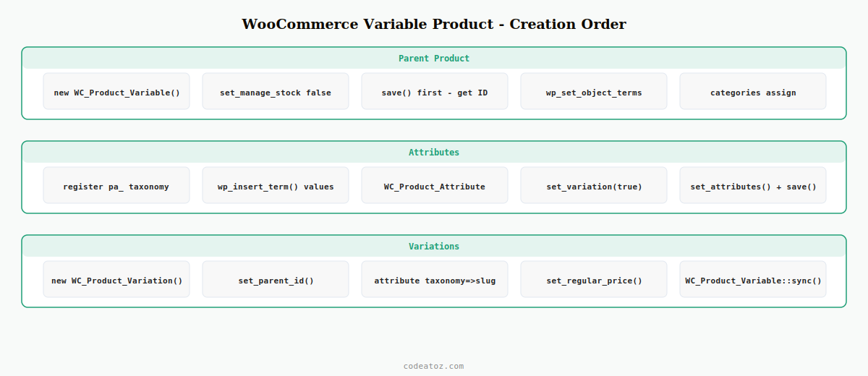Click the 'wp_insert_term() values' box

point(276,185)
